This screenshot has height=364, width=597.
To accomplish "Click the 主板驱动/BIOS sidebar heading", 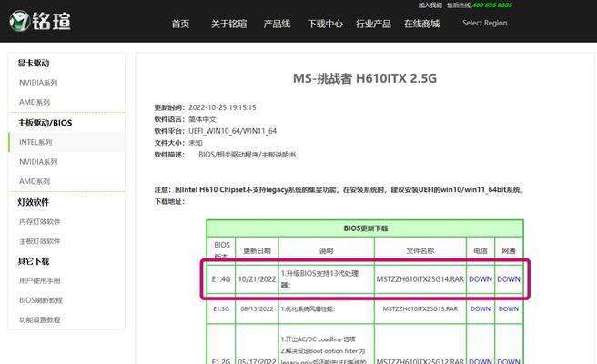I will tap(45, 123).
